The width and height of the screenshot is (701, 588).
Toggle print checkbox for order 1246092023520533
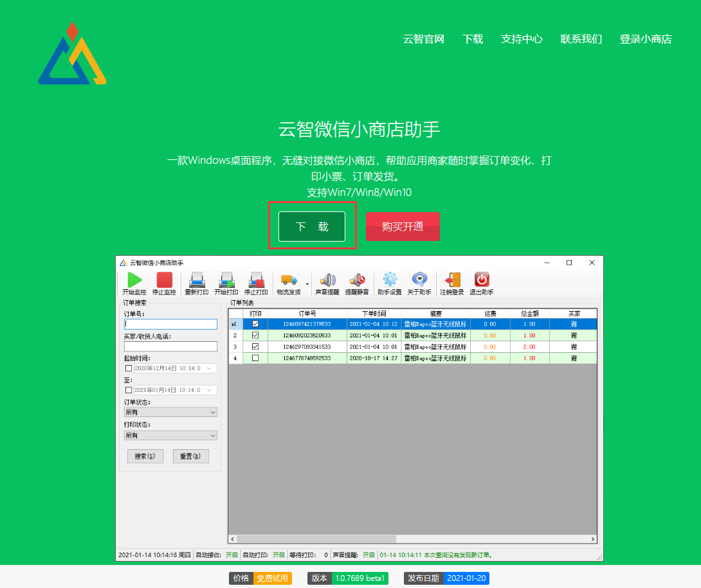tap(255, 335)
